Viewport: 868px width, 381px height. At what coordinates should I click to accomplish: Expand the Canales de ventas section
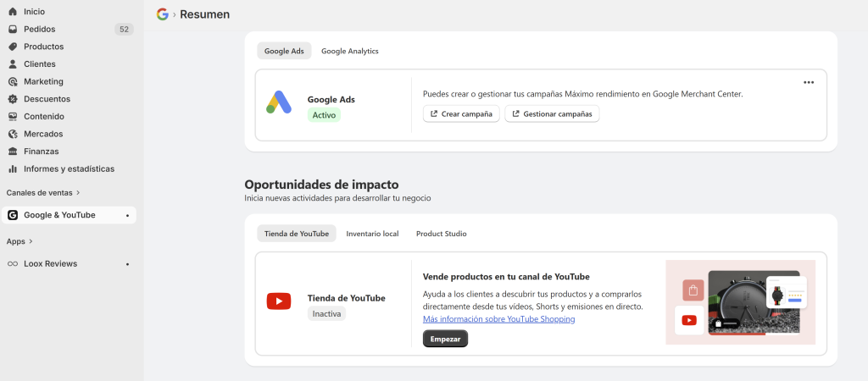point(77,193)
